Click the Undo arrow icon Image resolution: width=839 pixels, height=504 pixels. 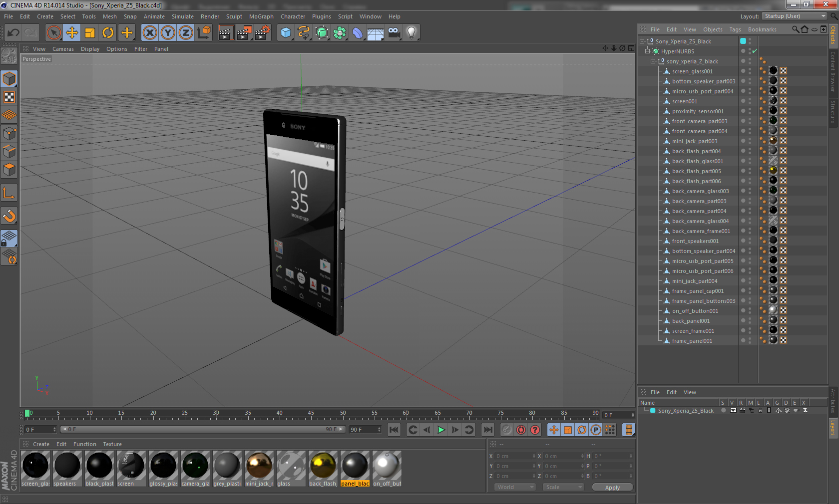13,33
